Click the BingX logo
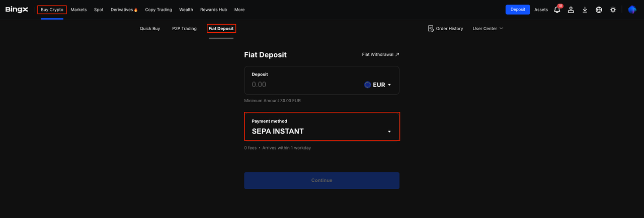 [17, 10]
